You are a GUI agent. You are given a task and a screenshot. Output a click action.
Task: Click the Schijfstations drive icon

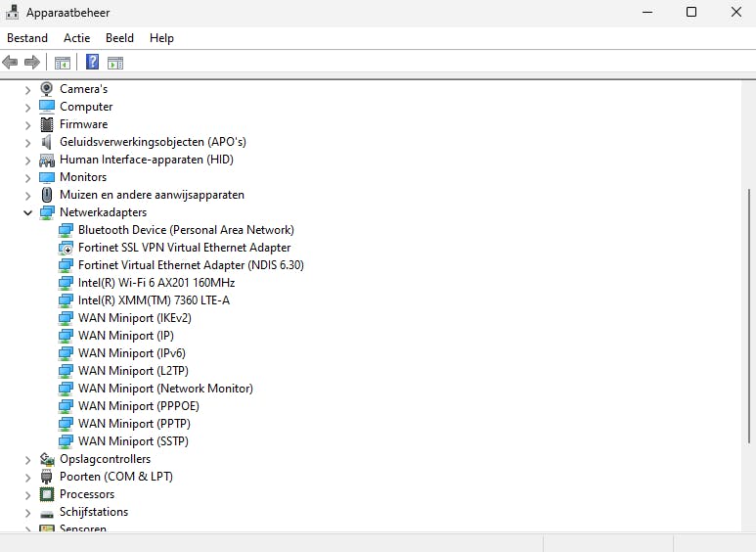tap(47, 514)
